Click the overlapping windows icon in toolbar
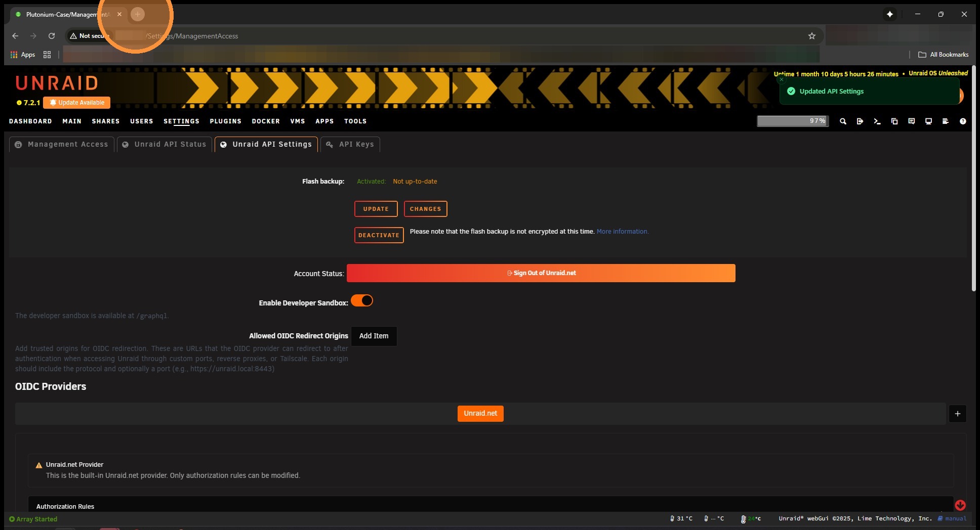The height and width of the screenshot is (530, 980). (x=894, y=121)
